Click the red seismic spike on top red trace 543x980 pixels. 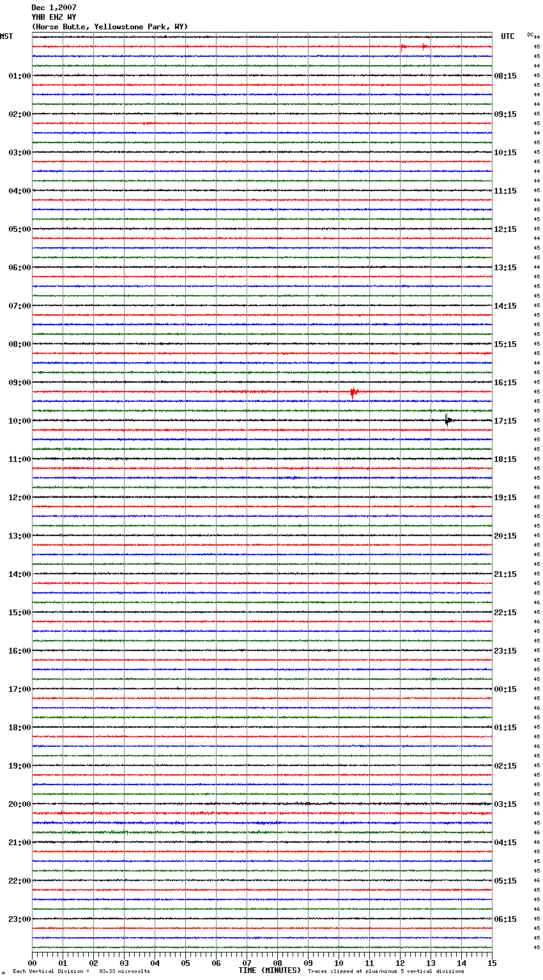(x=402, y=47)
